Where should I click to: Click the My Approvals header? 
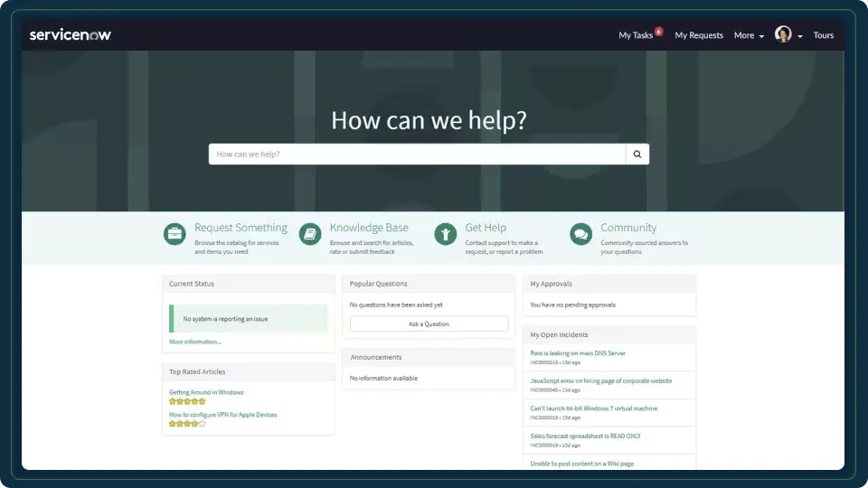[609, 284]
